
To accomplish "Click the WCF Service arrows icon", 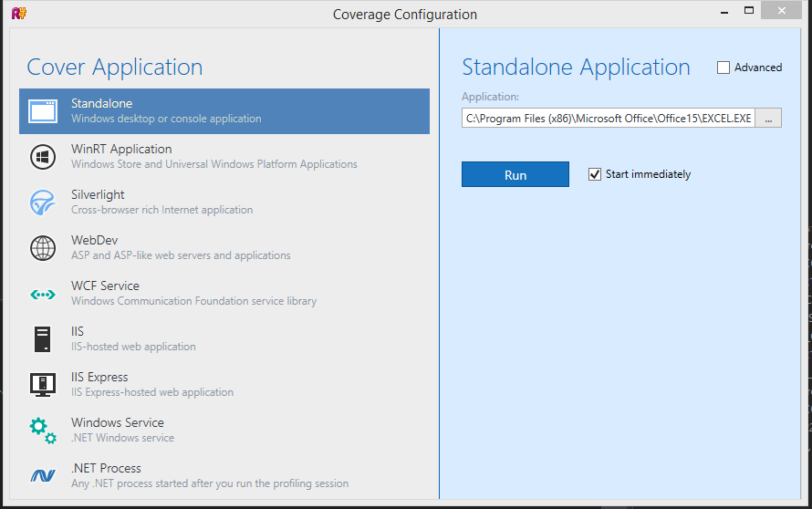I will pos(43,294).
